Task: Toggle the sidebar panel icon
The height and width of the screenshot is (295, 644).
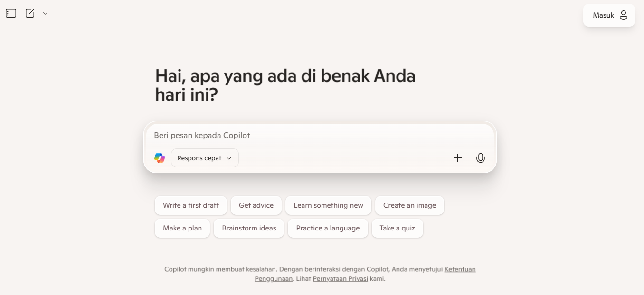Action: click(11, 13)
